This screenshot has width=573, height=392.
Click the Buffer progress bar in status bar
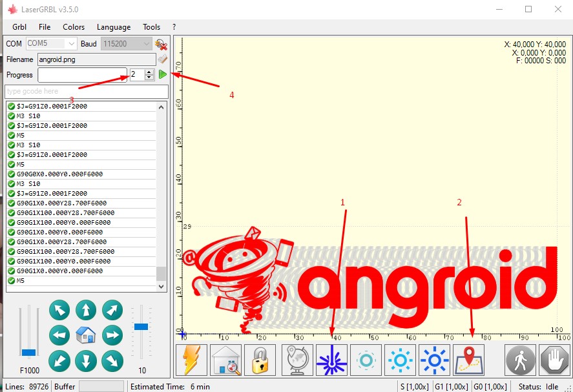(101, 387)
